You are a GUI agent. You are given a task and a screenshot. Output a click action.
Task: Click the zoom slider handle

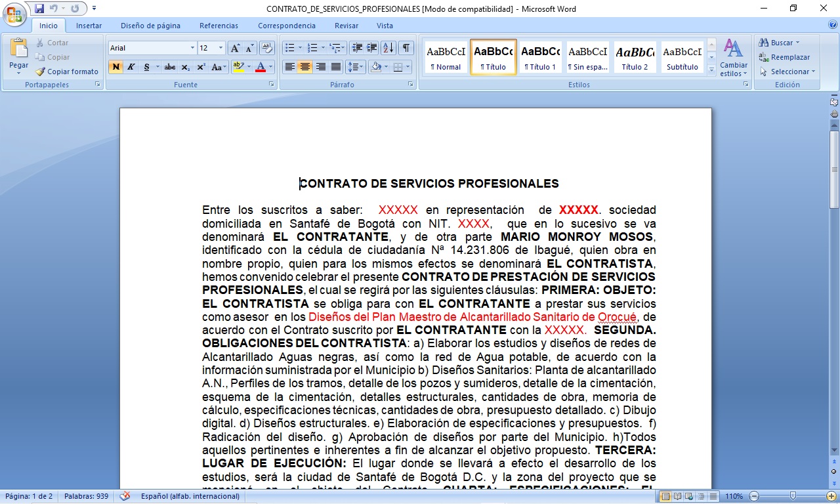point(793,496)
